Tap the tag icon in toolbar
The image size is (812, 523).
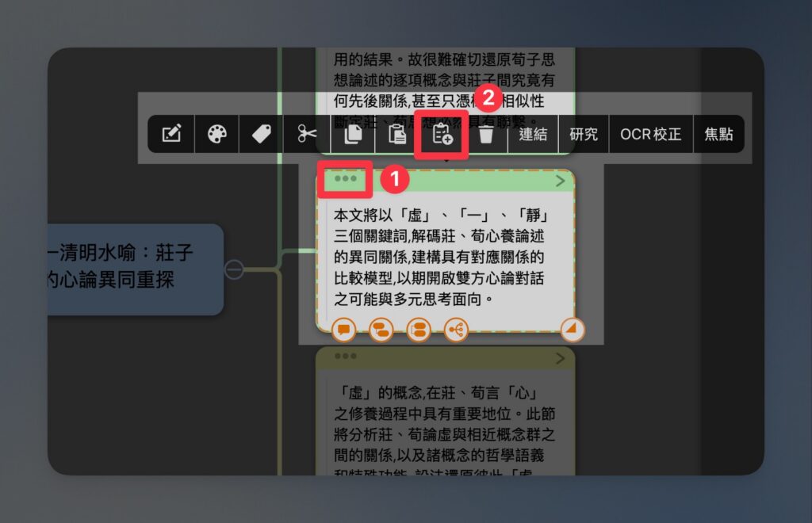[262, 134]
